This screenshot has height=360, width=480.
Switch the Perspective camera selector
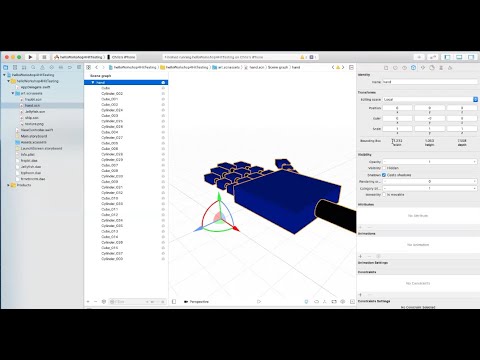point(196,302)
